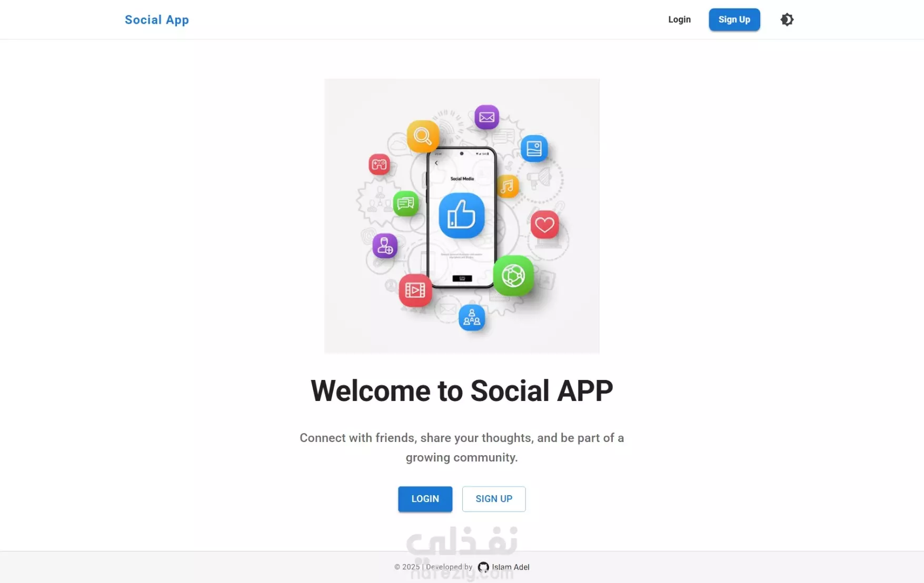Click the blue Sign Up header button
Viewport: 924px width, 583px height.
734,19
